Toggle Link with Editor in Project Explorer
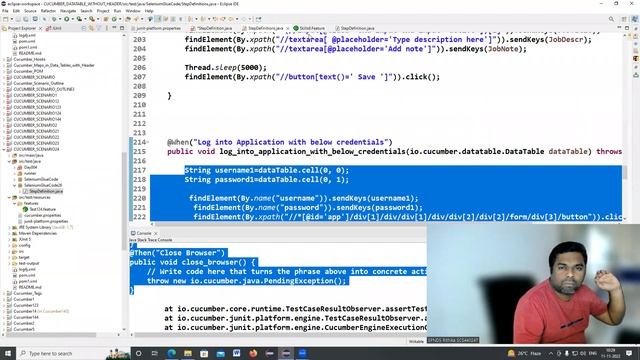The image size is (640, 360). (91, 28)
